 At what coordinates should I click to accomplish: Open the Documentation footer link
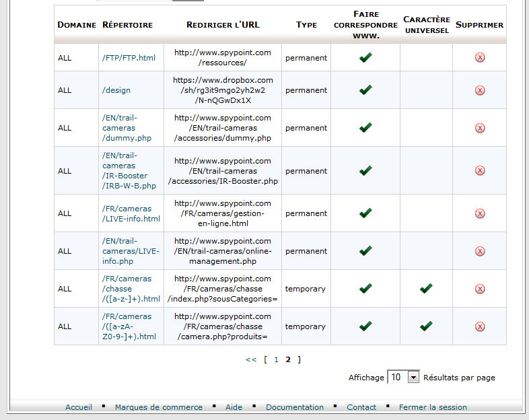point(295,407)
